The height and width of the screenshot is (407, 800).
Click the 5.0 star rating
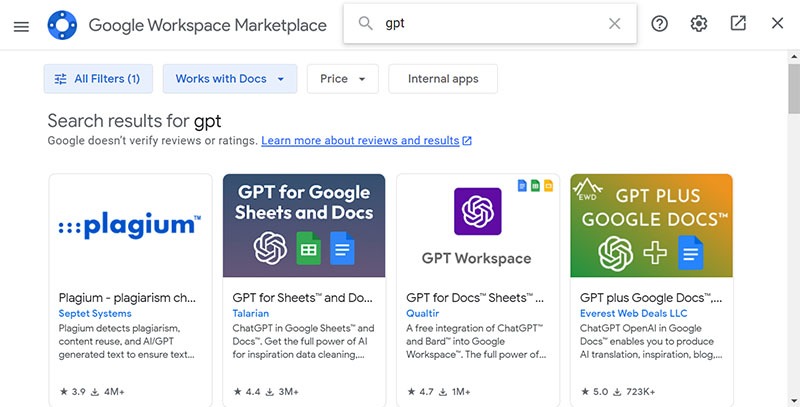594,392
